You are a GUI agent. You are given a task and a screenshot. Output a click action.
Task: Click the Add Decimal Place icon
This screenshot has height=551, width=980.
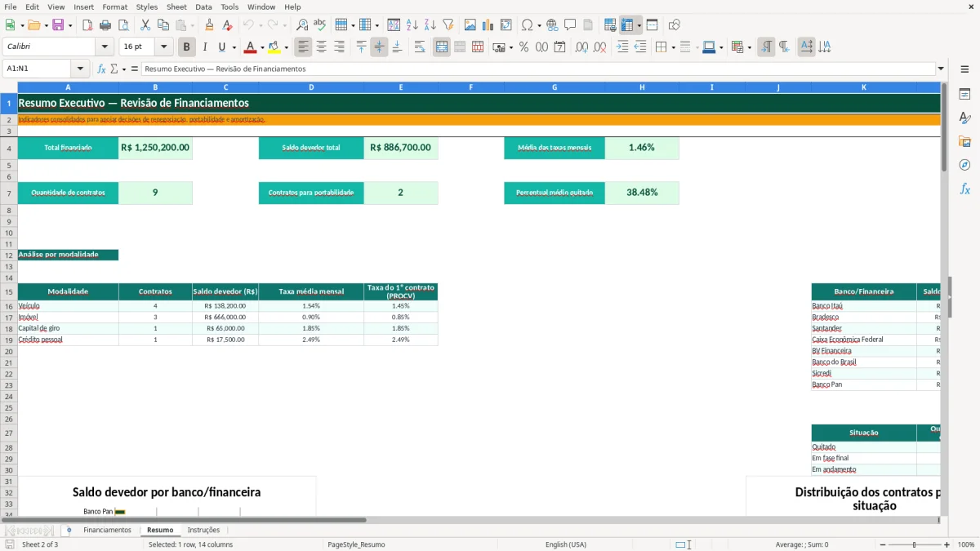tap(582, 47)
